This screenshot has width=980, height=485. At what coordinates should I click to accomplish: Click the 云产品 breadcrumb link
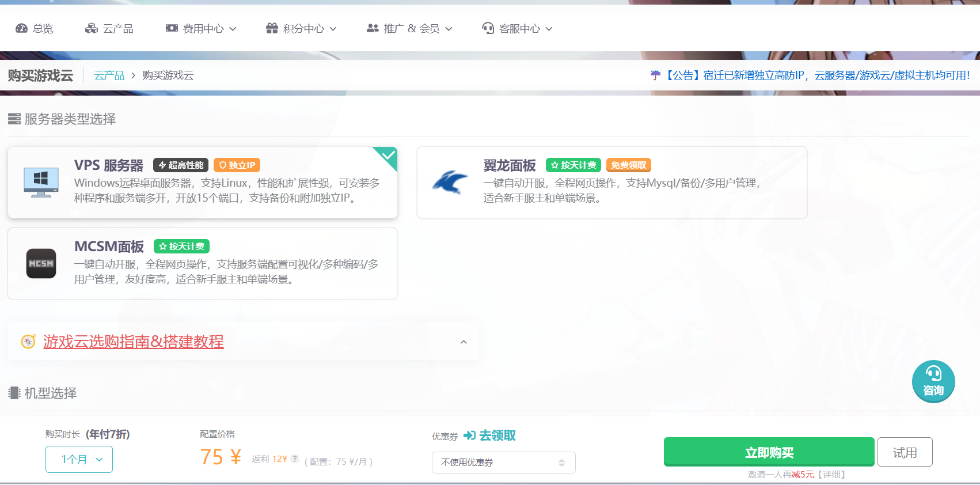point(109,75)
